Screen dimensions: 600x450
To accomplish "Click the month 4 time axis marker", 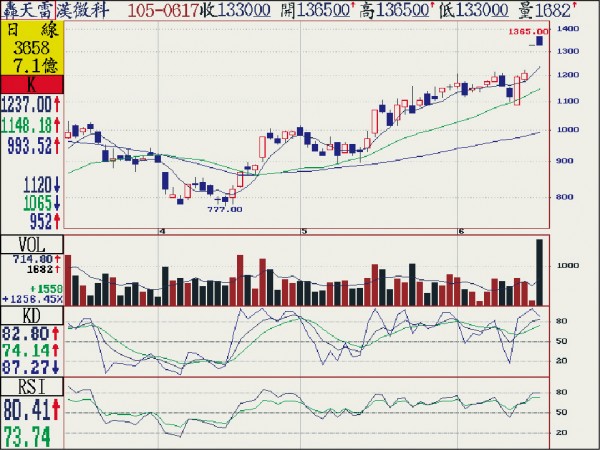I will point(163,232).
